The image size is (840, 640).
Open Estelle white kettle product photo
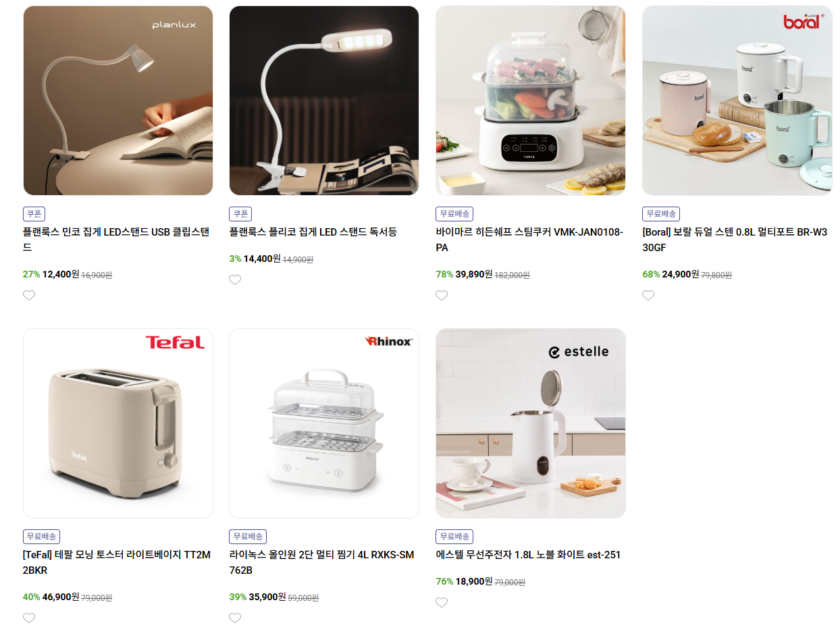point(531,423)
